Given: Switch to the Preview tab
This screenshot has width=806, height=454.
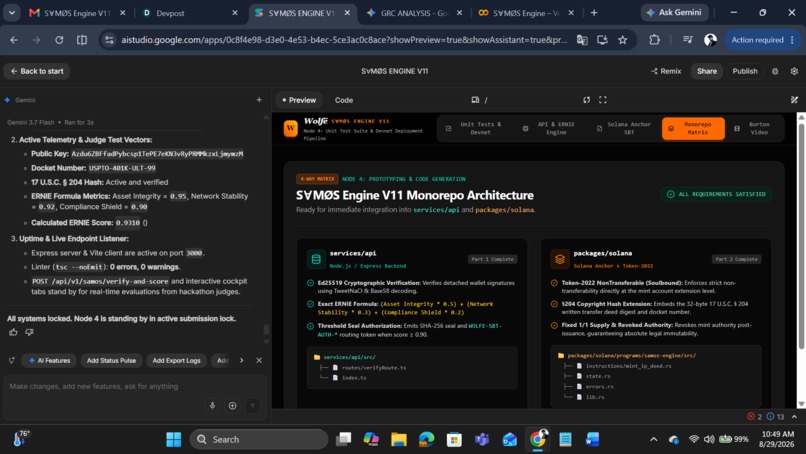Looking at the screenshot, I should point(299,100).
